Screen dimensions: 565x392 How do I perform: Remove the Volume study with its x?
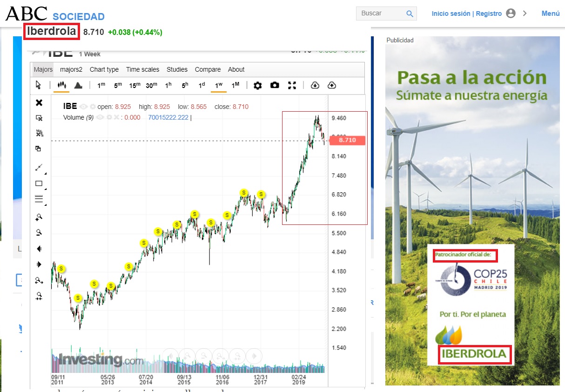(x=116, y=117)
